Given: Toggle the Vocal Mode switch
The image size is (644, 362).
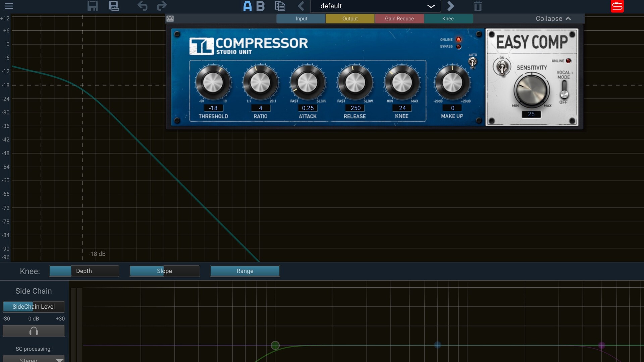Looking at the screenshot, I should coord(564,90).
